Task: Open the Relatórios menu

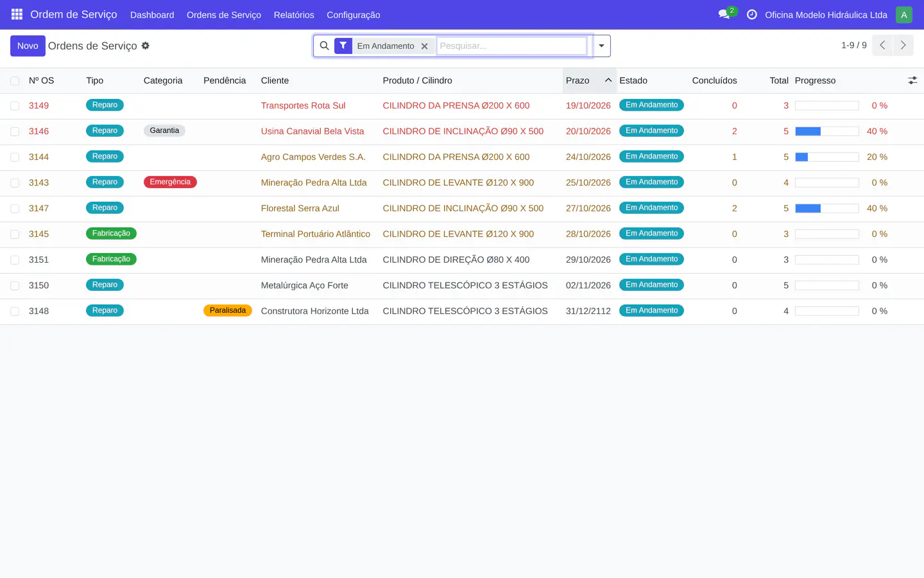Action: tap(294, 15)
